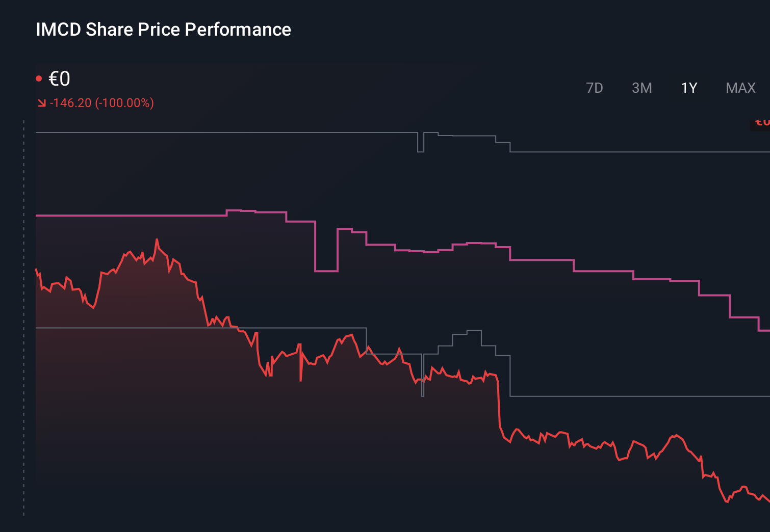Click the lower gray stepped line
This screenshot has height=532, width=770.
tap(204, 328)
